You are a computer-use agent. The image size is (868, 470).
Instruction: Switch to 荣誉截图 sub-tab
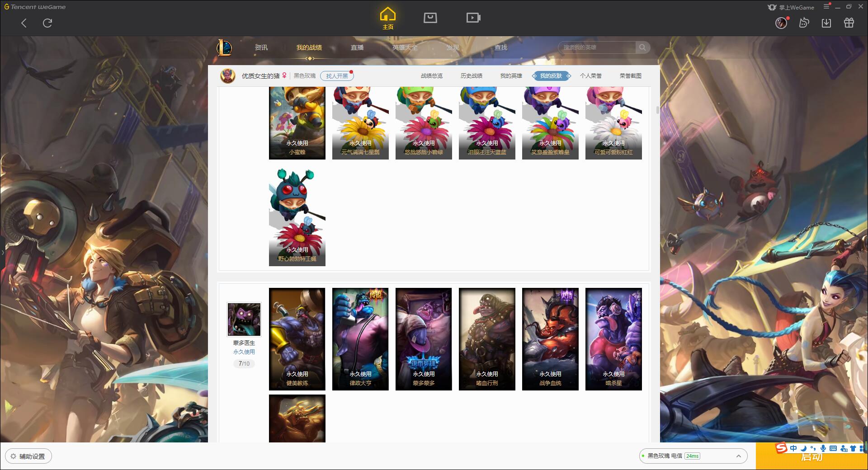(631, 76)
